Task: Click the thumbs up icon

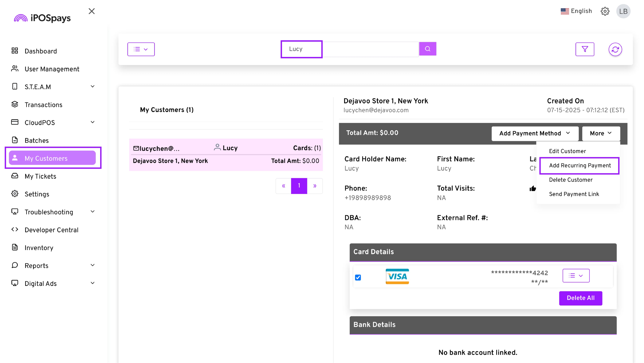Action: (x=532, y=188)
